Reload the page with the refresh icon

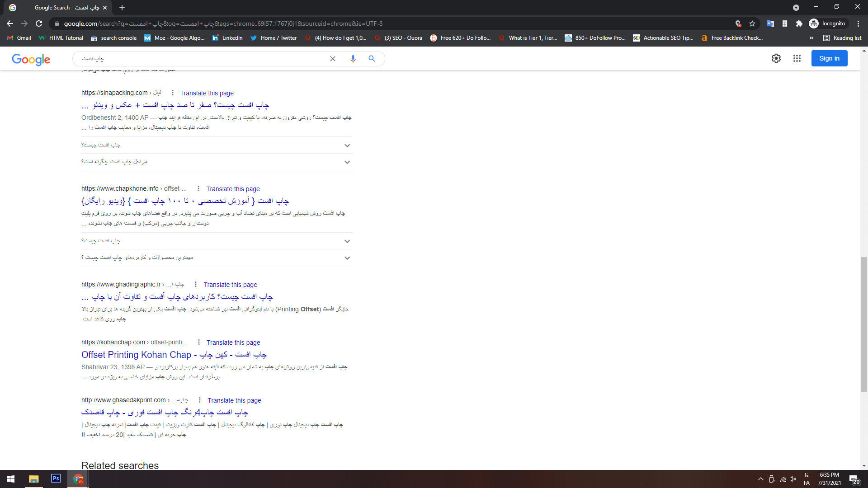click(x=39, y=23)
